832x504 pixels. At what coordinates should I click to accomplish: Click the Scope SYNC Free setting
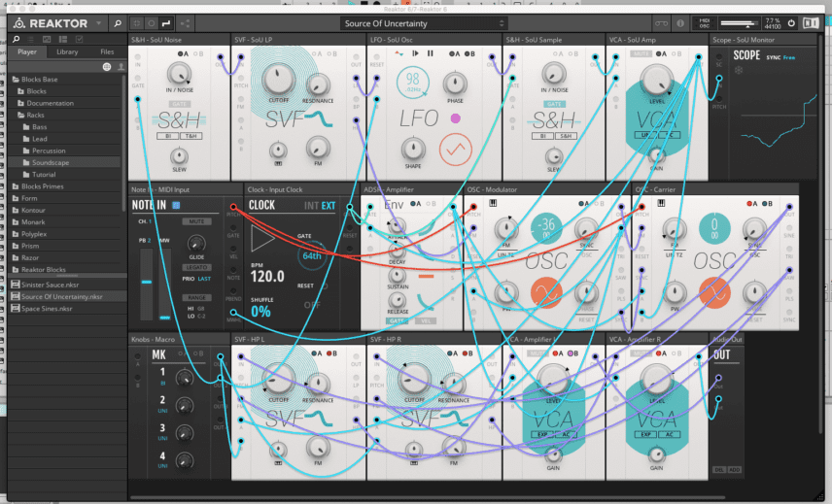(x=780, y=57)
